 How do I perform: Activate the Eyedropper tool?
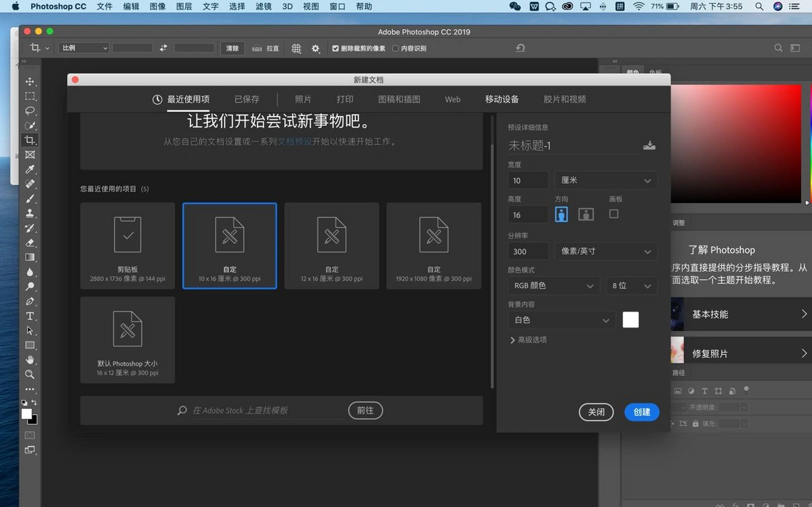click(30, 170)
